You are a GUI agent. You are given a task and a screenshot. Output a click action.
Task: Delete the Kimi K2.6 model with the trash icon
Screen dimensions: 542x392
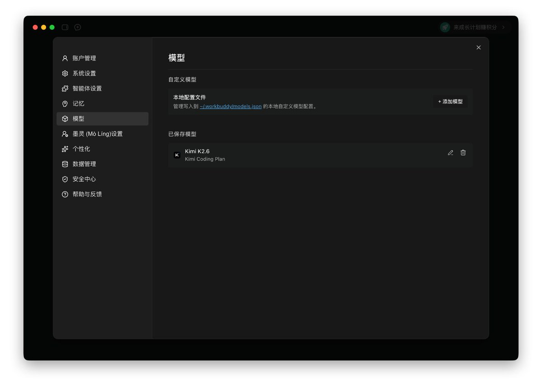coord(463,153)
